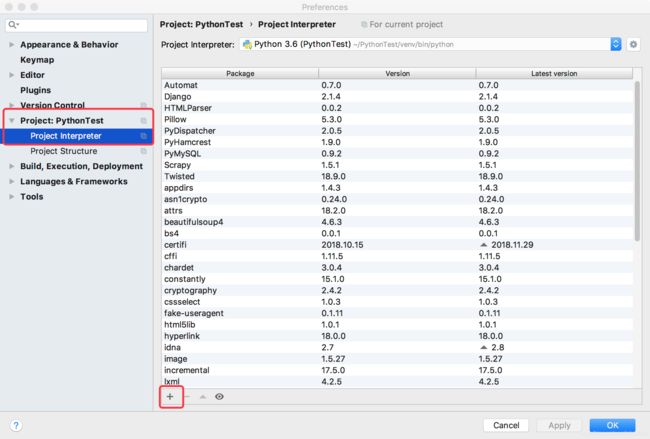Image resolution: width=650 pixels, height=439 pixels.
Task: Select the chardet package row
Action: pyautogui.click(x=397, y=268)
